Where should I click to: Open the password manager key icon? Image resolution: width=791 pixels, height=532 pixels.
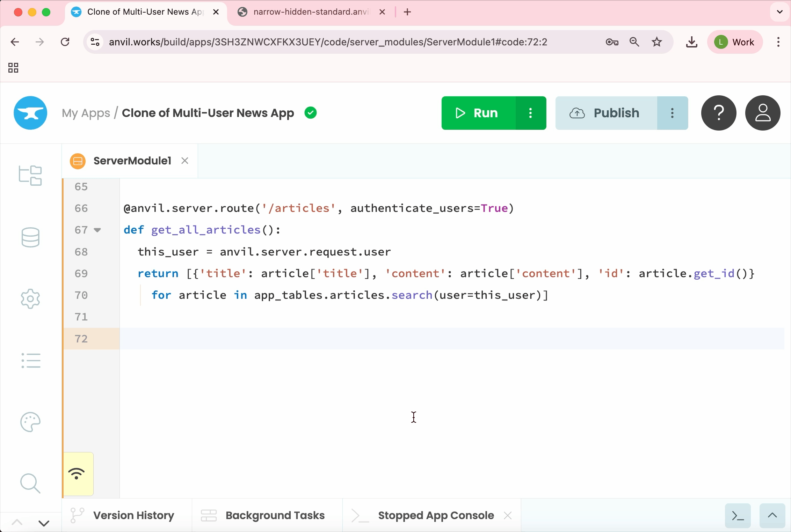(x=612, y=42)
